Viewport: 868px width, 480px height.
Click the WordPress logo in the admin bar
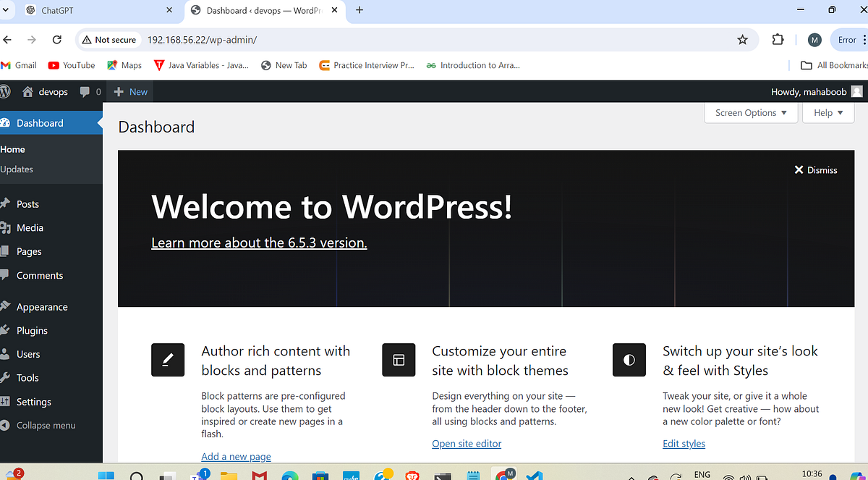[10, 91]
